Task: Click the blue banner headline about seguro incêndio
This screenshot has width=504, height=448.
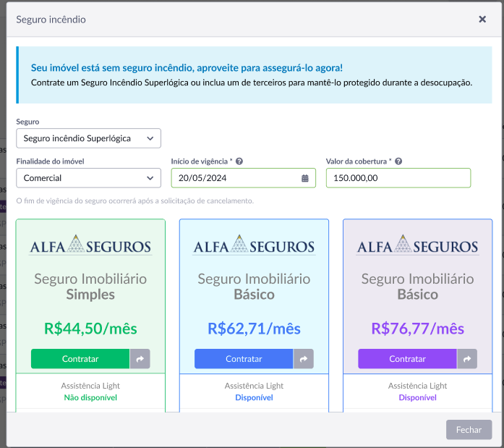Action: coord(187,68)
